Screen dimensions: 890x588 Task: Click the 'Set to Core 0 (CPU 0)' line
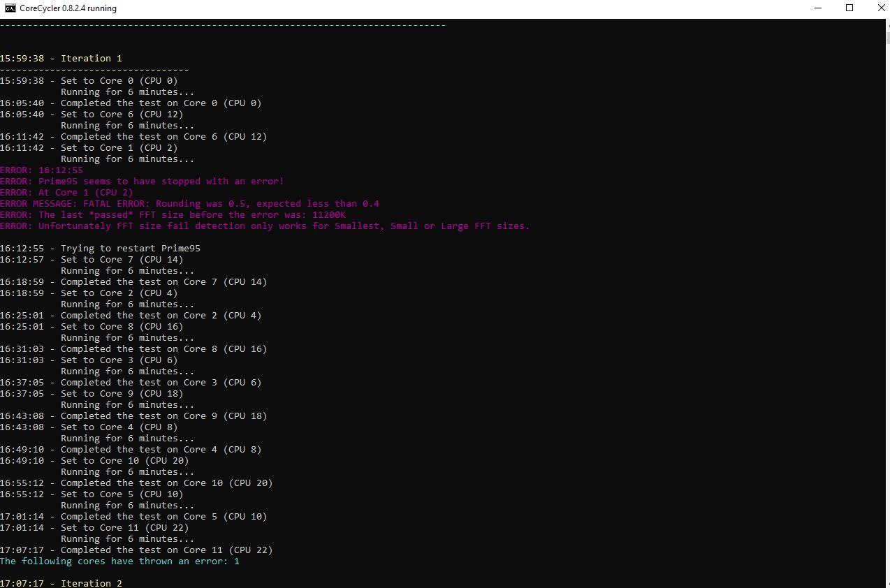pos(89,81)
